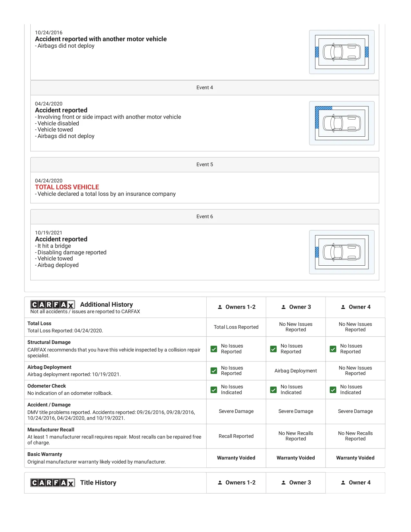Image resolution: width=411 pixels, height=532 pixels.
Task: Click the 'Airbag deployed' detail line
Action: click(57, 265)
